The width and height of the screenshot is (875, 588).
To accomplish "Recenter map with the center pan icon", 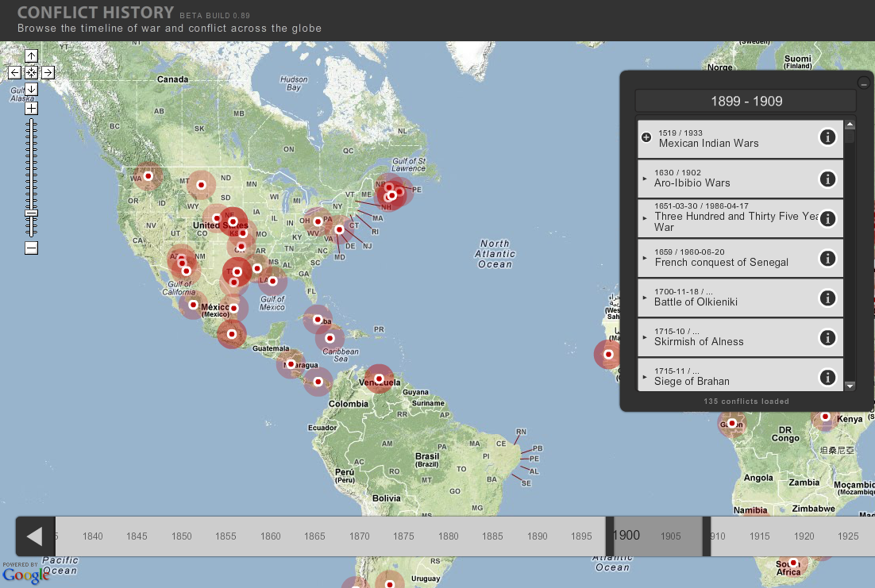I will (31, 72).
